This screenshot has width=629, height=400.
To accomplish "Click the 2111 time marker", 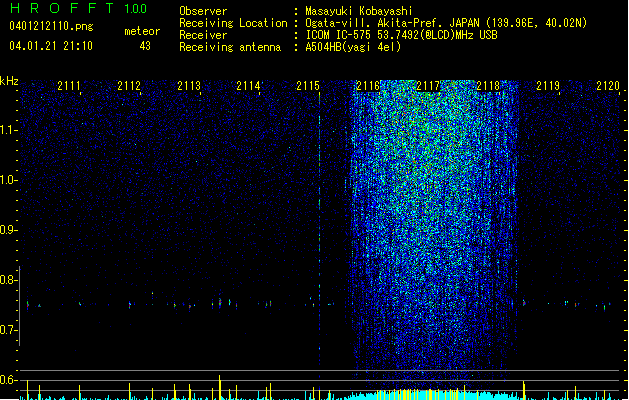I will [69, 86].
